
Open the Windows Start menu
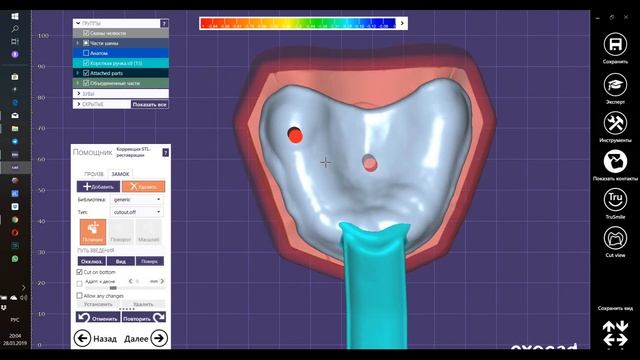point(15,16)
